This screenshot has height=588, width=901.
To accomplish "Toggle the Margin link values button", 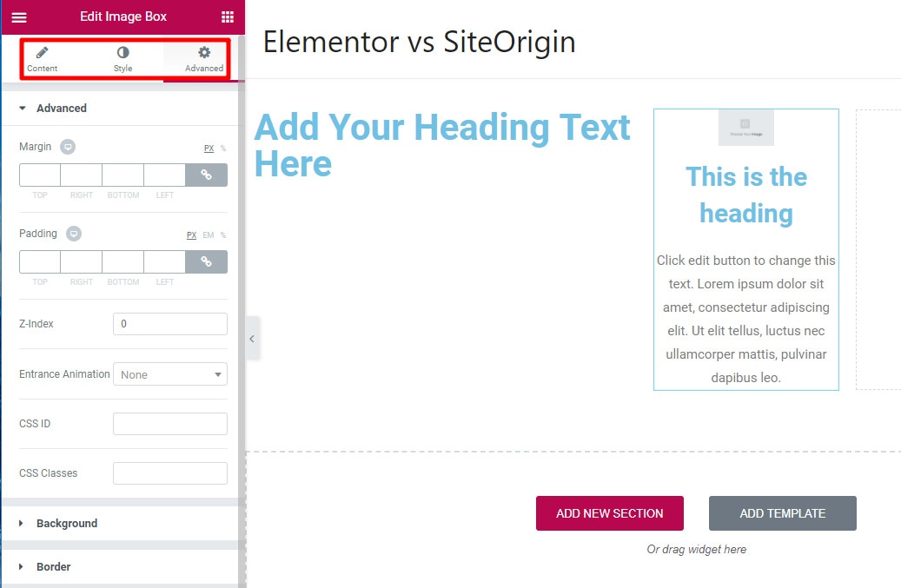I will [206, 175].
